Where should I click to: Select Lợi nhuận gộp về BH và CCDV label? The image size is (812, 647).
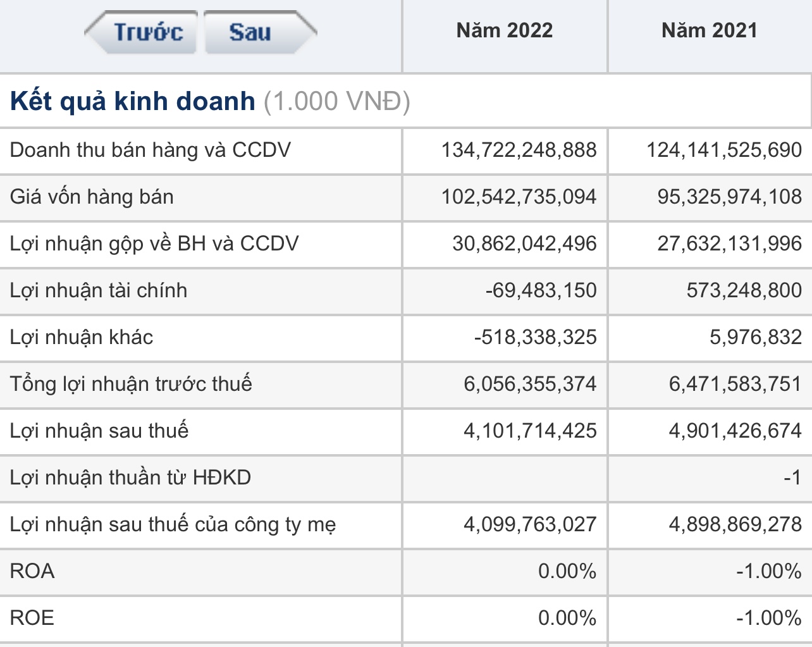[154, 243]
